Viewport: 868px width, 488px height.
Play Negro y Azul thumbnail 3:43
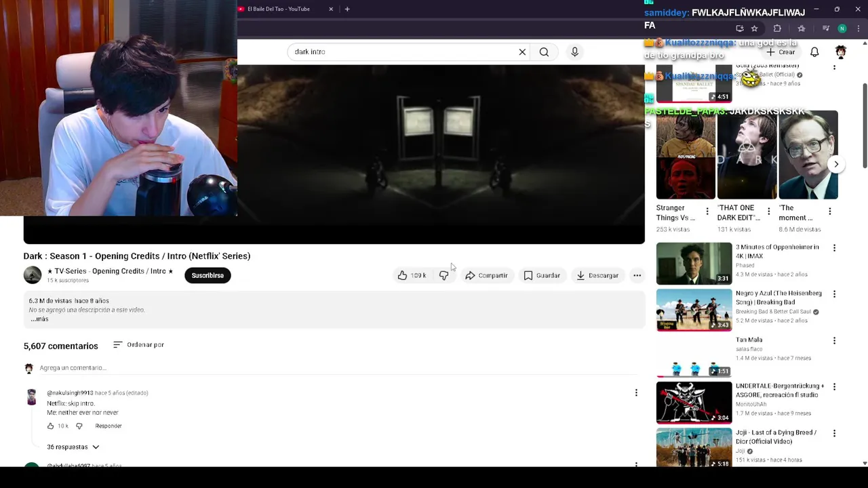pyautogui.click(x=694, y=310)
